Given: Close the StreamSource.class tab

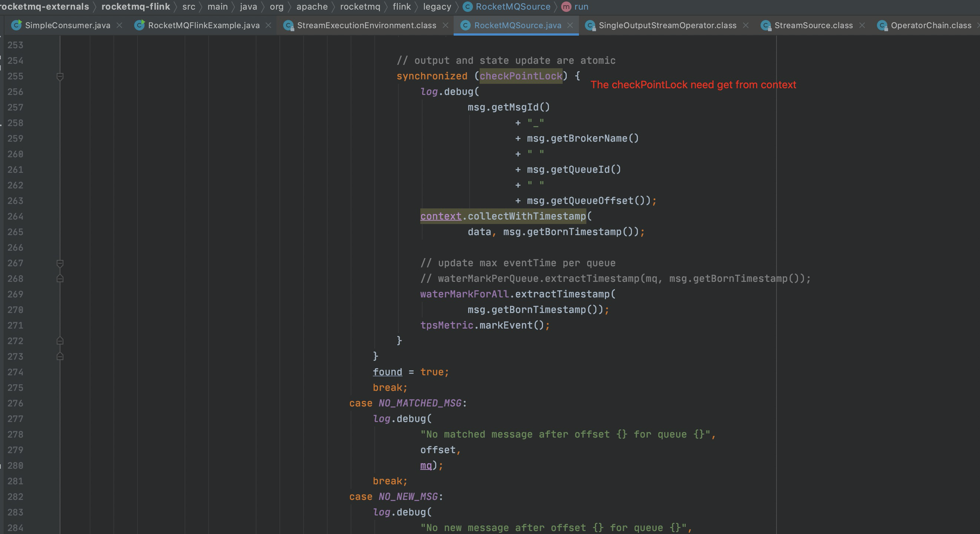Looking at the screenshot, I should [862, 26].
